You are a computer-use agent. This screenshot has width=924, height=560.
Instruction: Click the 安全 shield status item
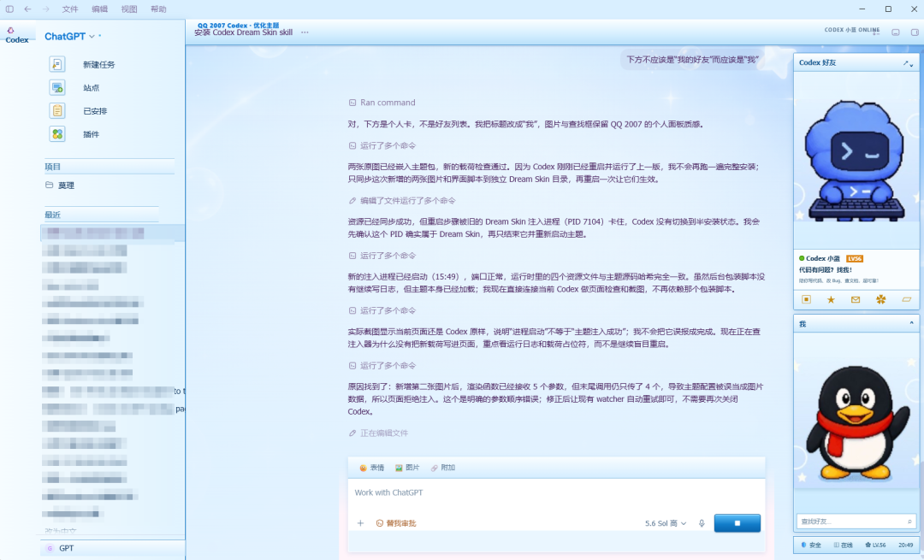pyautogui.click(x=811, y=545)
